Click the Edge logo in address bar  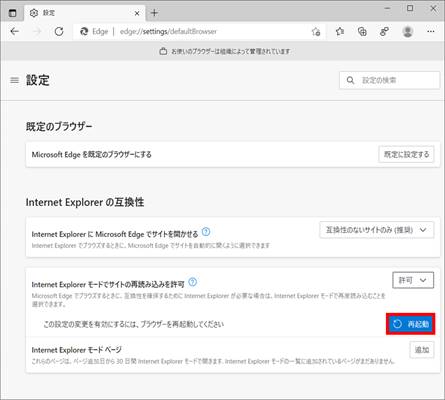84,31
